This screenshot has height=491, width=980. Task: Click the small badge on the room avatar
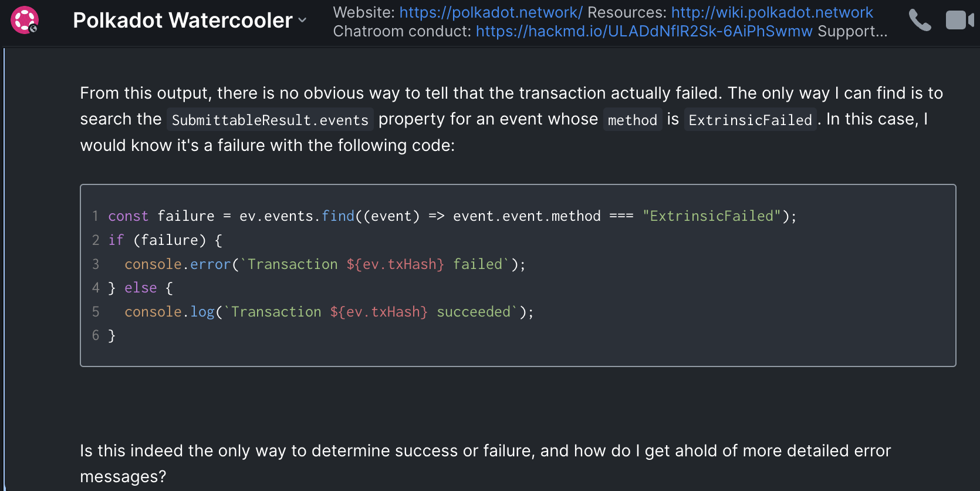[33, 28]
